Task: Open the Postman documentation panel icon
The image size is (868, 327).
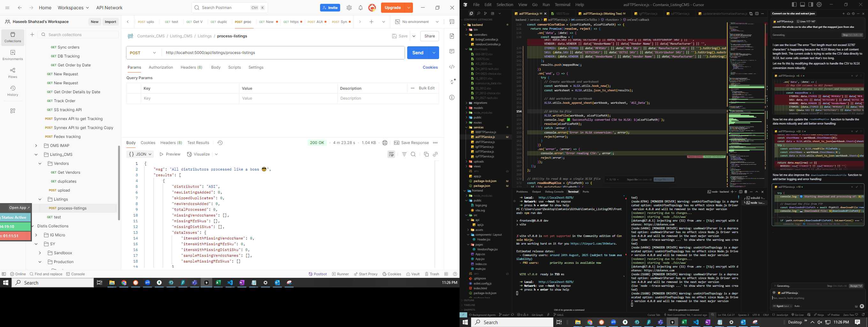Action: pos(452,36)
